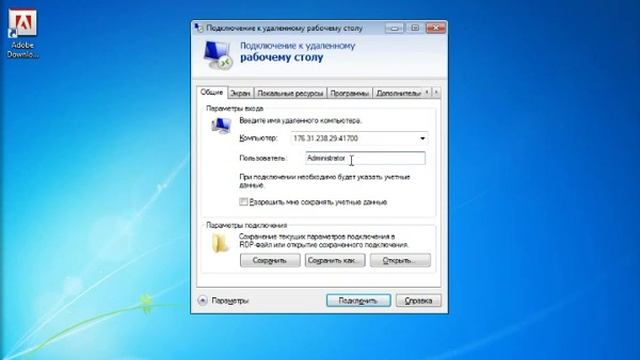Viewport: 640px width, 360px height.
Task: Click the Открыть button
Action: pyautogui.click(x=400, y=260)
